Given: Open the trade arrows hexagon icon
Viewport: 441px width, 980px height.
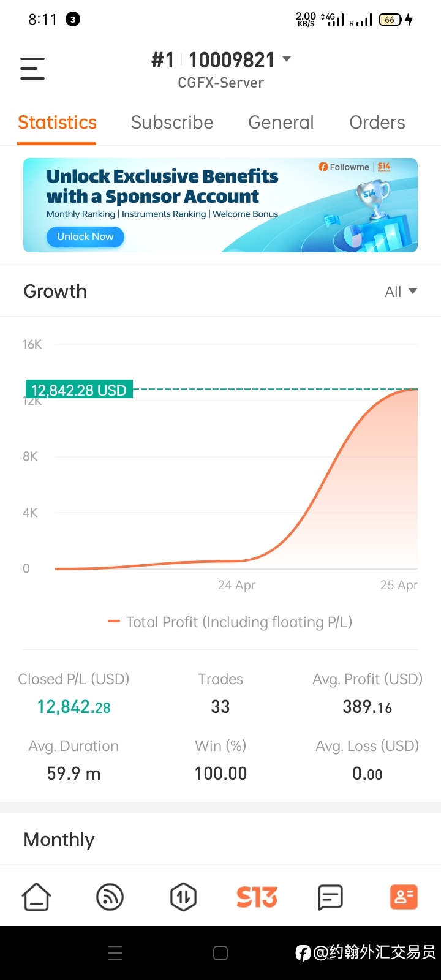Looking at the screenshot, I should point(183,897).
